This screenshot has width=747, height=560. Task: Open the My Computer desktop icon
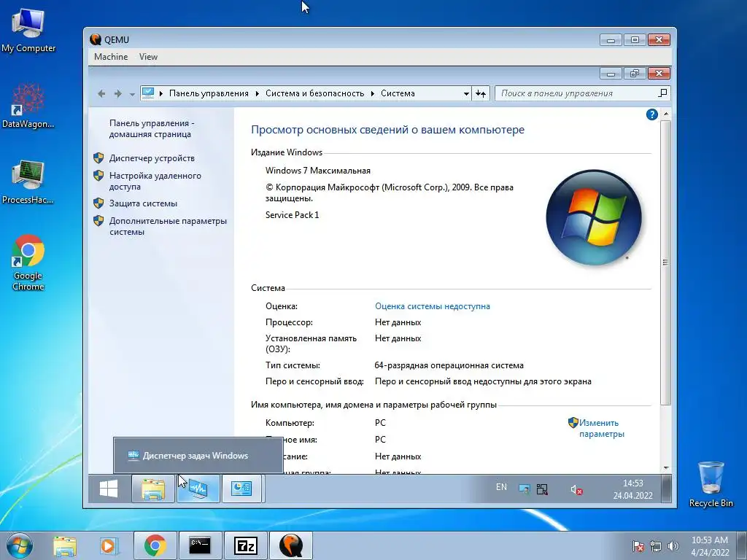click(x=28, y=30)
